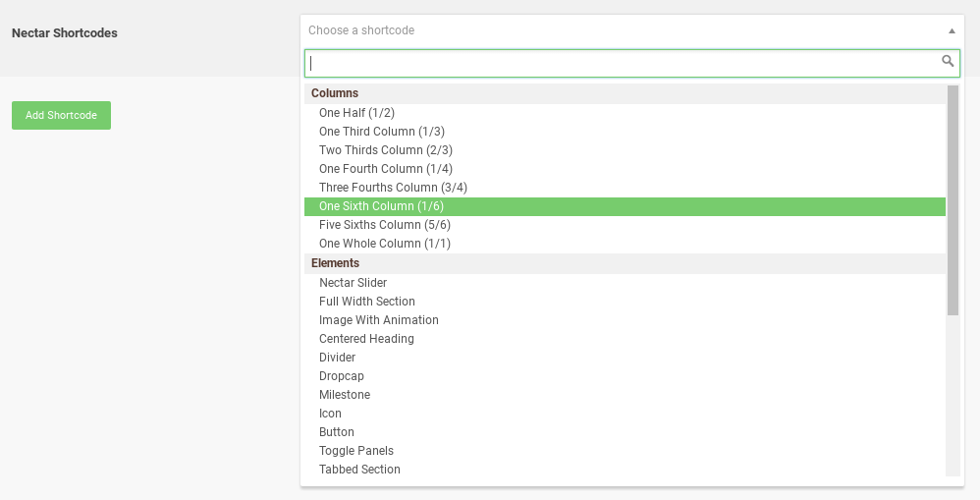Select Full Width Section option
980x500 pixels.
click(x=625, y=302)
